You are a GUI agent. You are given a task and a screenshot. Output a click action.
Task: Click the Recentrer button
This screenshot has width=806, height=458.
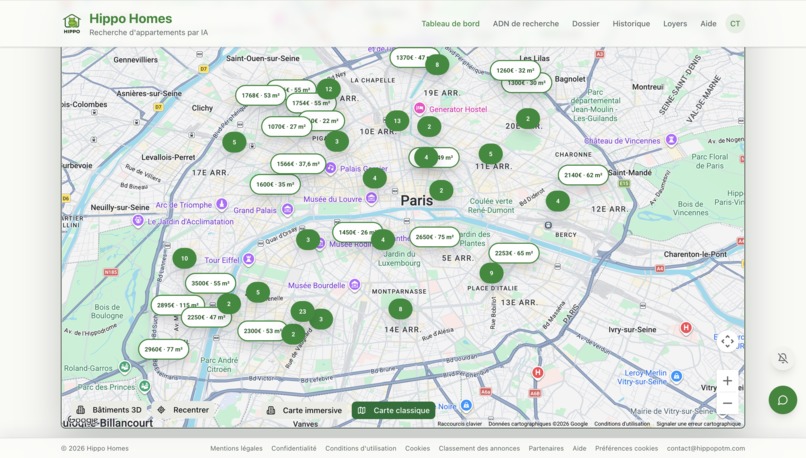pyautogui.click(x=184, y=410)
